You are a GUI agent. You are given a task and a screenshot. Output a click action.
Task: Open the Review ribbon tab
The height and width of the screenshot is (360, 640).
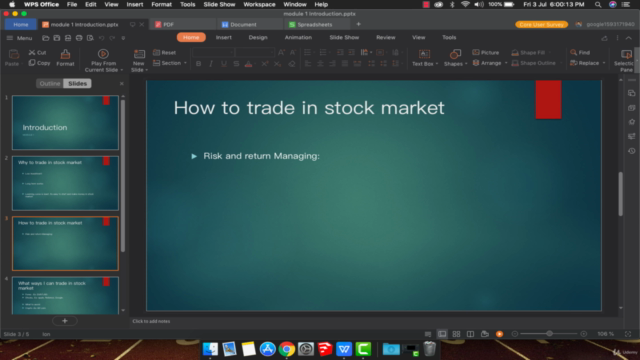pos(386,38)
